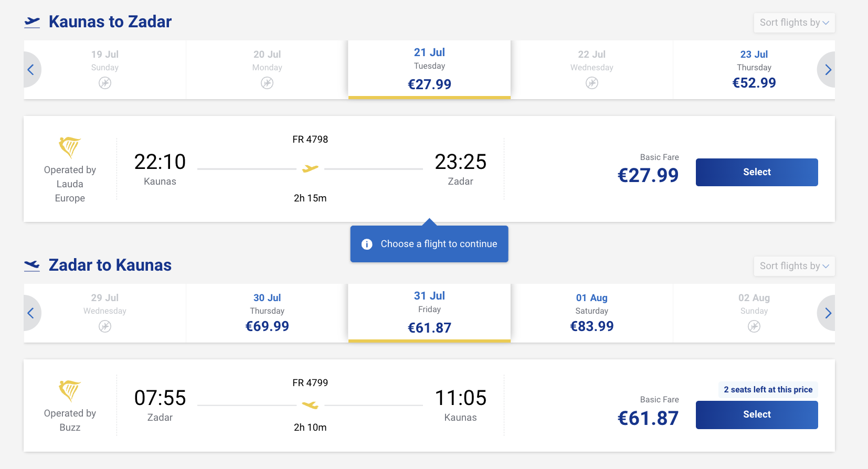Click the departing plane icon beside Kaunas to Zadar
Viewport: 868px width, 469px height.
(32, 22)
